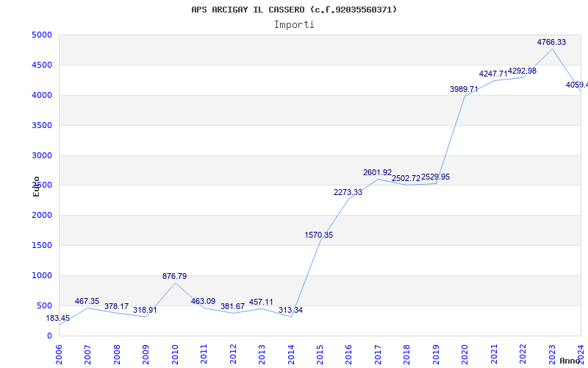Click the 4292.98 data label
The width and height of the screenshot is (588, 368).
pyautogui.click(x=523, y=71)
